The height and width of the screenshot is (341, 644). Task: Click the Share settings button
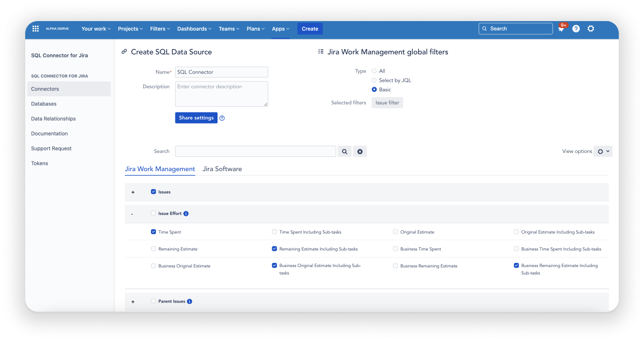click(196, 118)
